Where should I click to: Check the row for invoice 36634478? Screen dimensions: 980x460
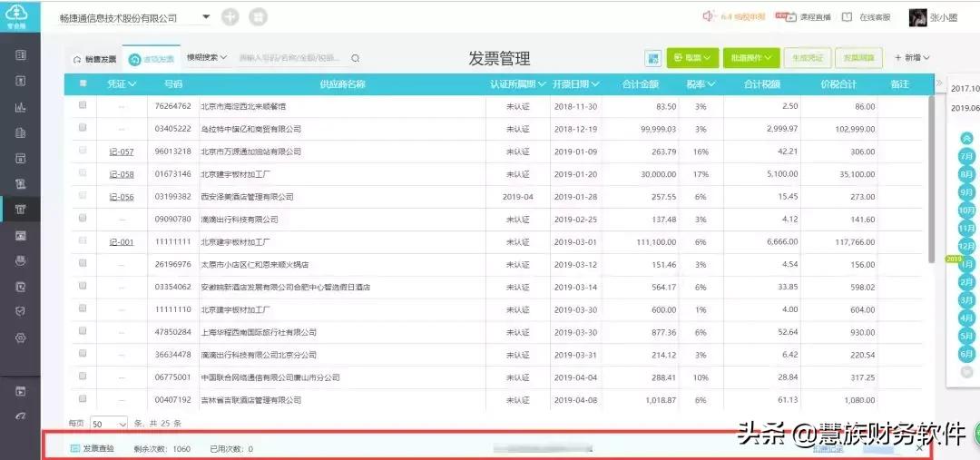tap(83, 354)
